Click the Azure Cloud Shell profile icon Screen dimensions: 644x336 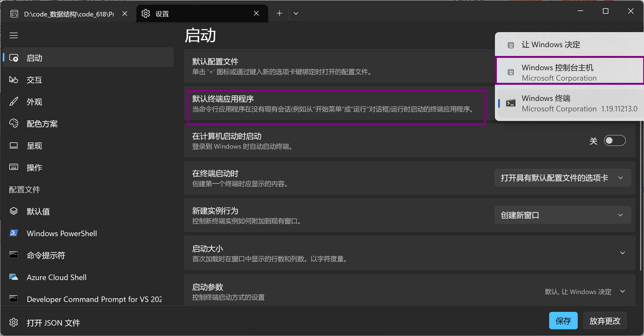tap(14, 277)
